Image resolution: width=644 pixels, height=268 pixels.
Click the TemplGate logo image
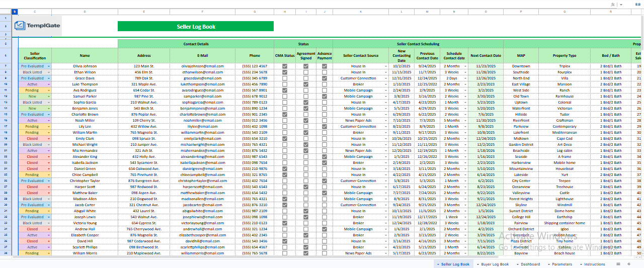coord(37,26)
